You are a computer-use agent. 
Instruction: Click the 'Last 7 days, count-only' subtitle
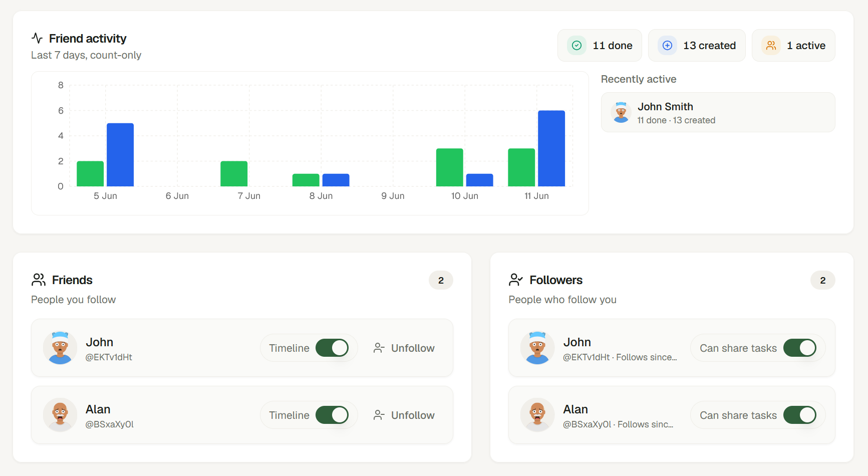[86, 55]
